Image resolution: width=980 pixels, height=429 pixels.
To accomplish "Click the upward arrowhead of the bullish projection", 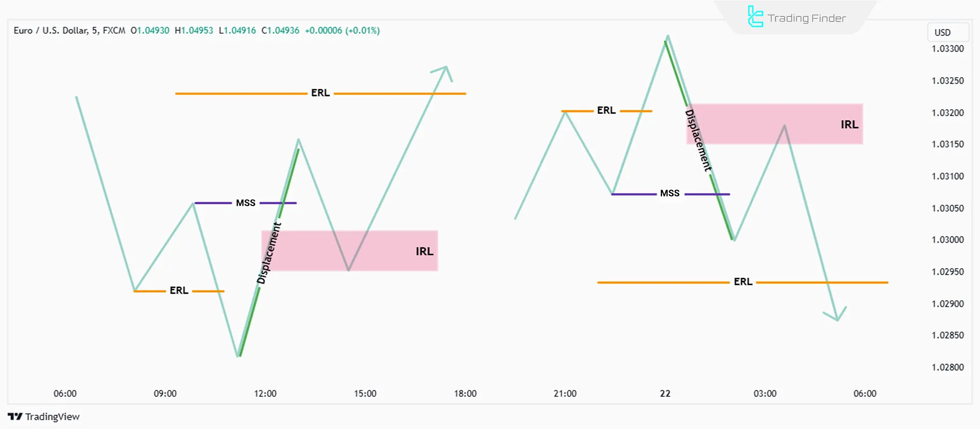I will (x=444, y=71).
